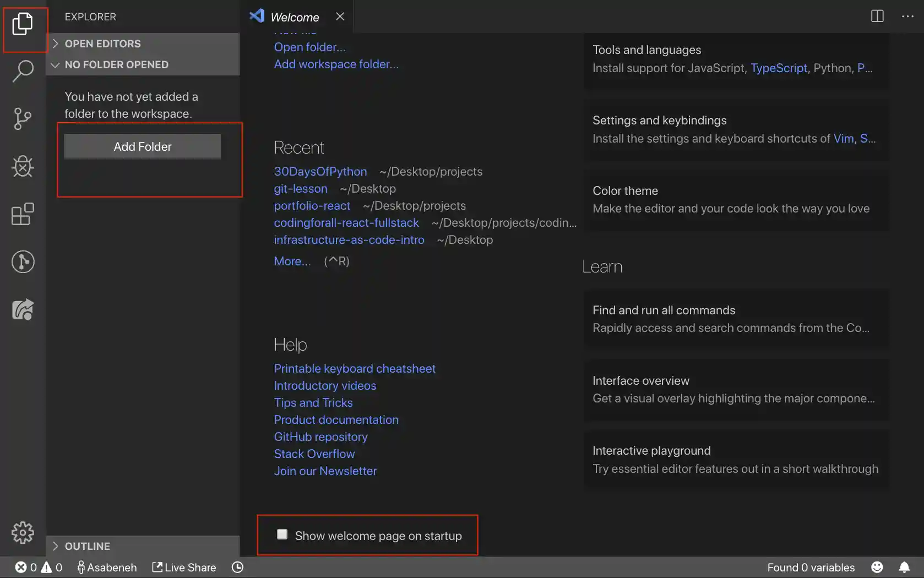Image resolution: width=924 pixels, height=578 pixels.
Task: Open the Run and Debug icon
Action: (x=23, y=167)
